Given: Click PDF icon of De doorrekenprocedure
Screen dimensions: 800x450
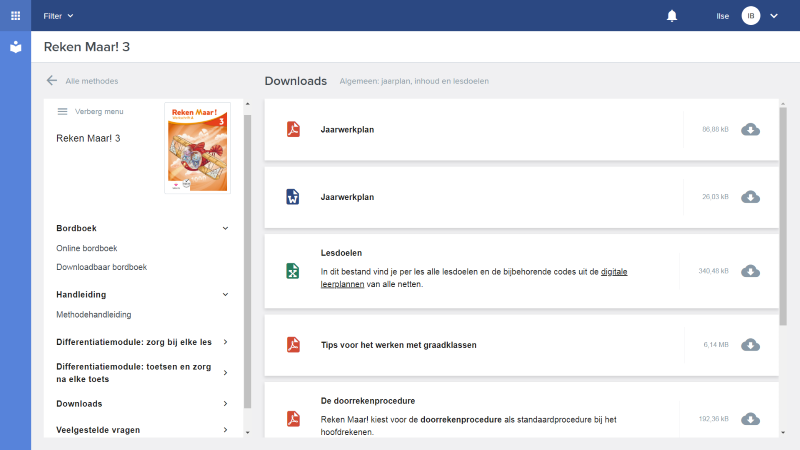Looking at the screenshot, I should coord(293,418).
